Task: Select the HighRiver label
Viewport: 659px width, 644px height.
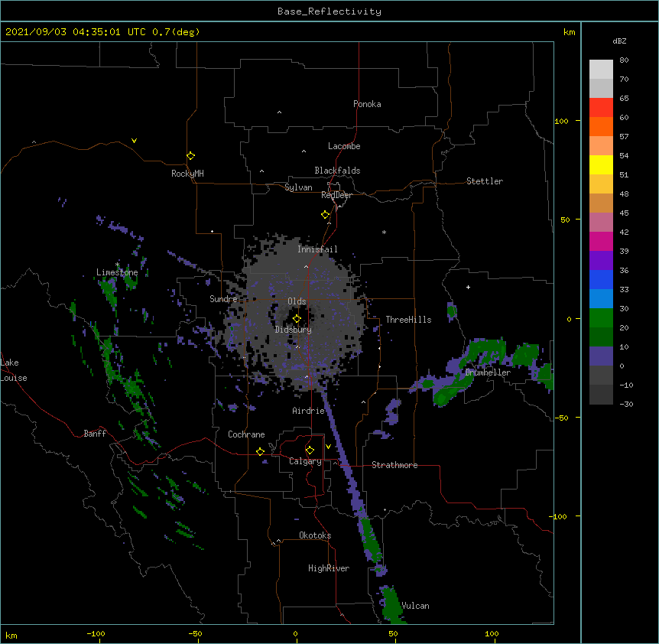Action: coord(329,568)
